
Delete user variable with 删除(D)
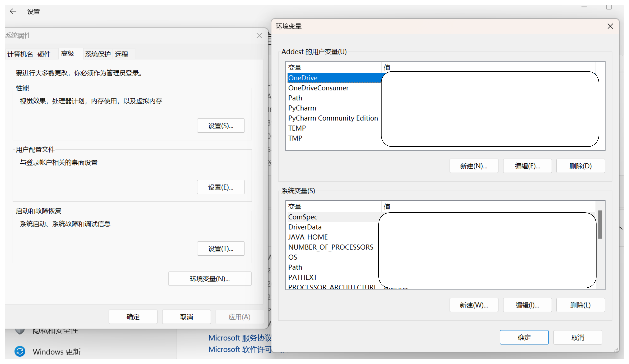point(580,166)
